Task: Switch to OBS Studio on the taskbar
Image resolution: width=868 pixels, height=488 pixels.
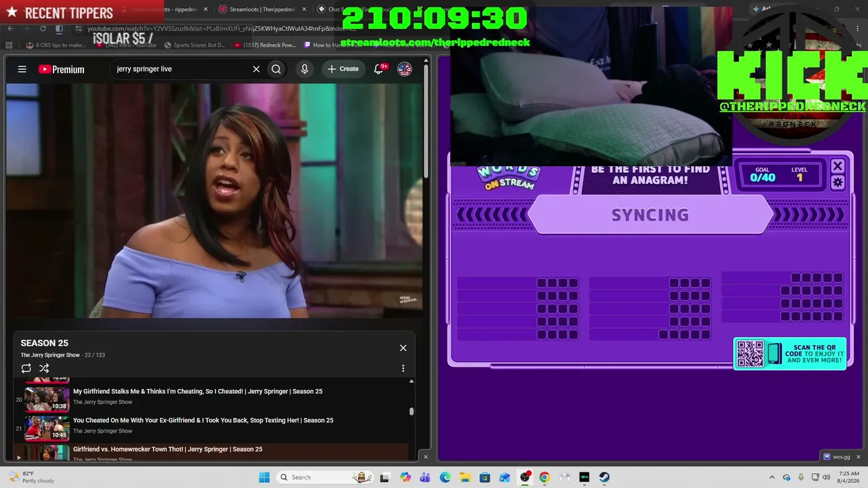Action: click(x=525, y=477)
